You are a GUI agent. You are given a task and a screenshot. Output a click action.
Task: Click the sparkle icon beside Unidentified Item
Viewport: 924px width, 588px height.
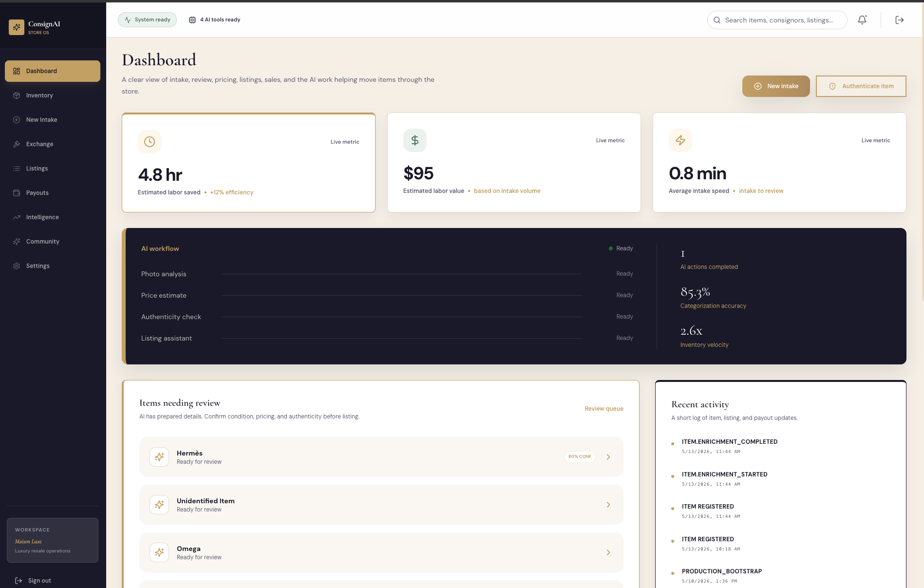pyautogui.click(x=159, y=505)
